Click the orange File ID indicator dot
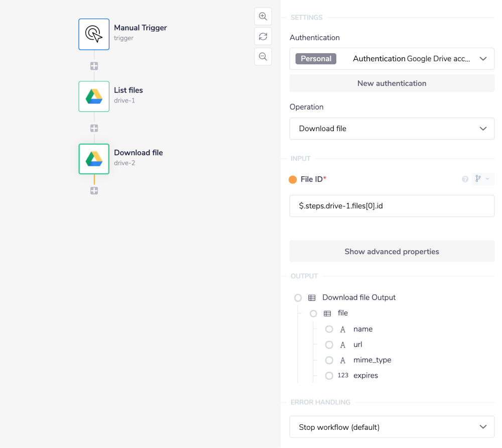This screenshot has width=502, height=448. click(x=293, y=180)
